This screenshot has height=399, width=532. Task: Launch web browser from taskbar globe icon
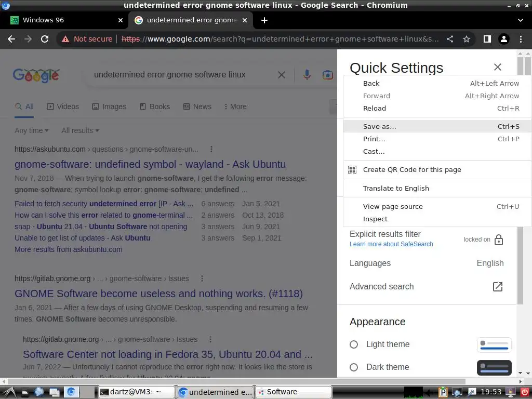coord(38,392)
